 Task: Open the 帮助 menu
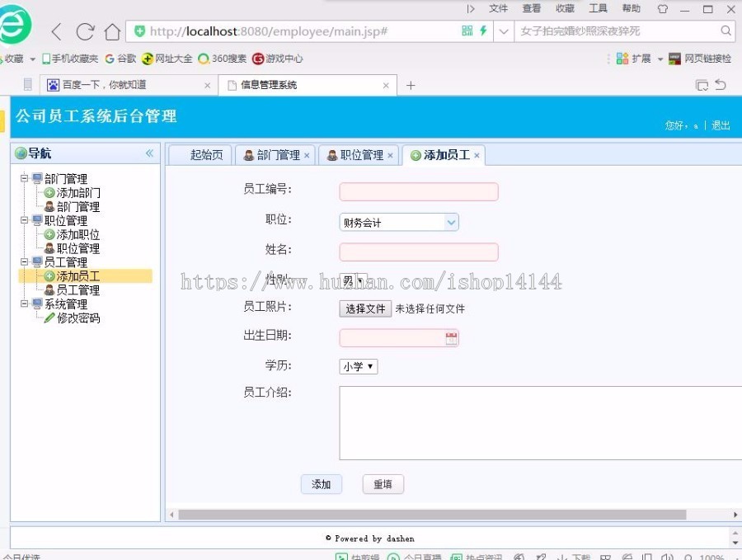click(x=632, y=8)
